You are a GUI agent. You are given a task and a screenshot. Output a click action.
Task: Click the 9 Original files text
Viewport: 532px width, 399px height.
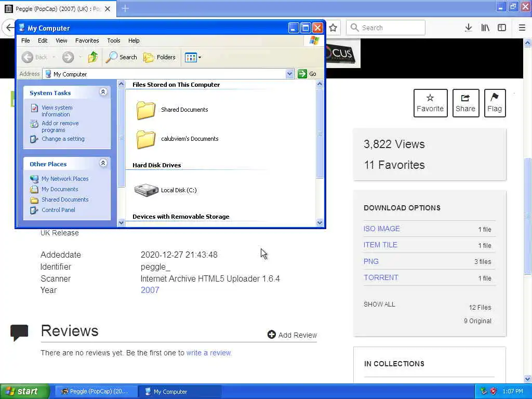pos(478,321)
